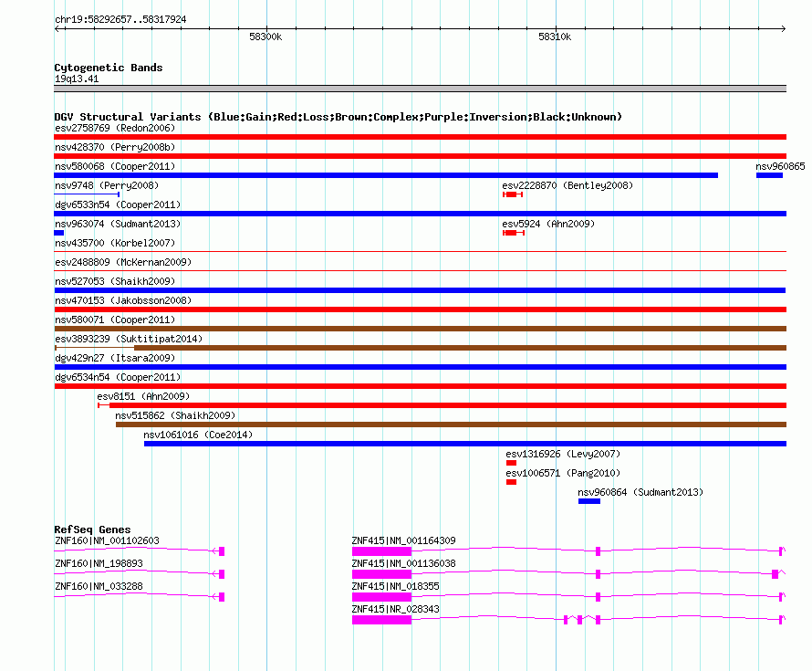Image resolution: width=812 pixels, height=671 pixels.
Task: Click the ZNF415|NR_028343 transcript label
Action: point(395,609)
